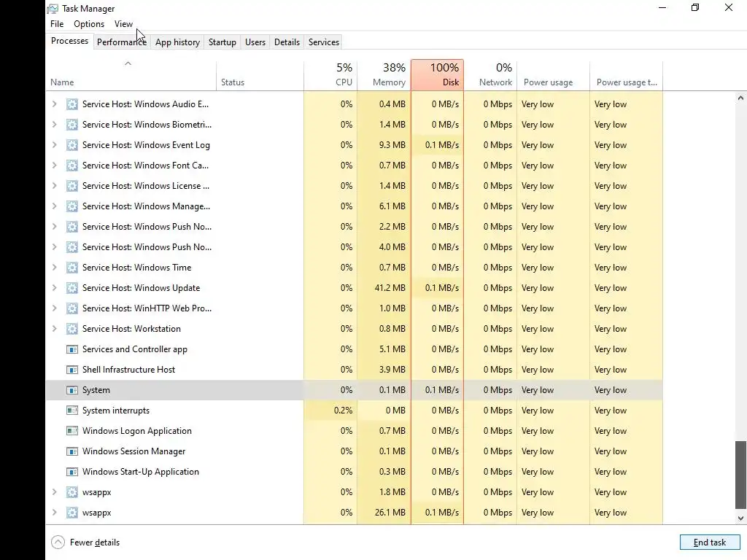This screenshot has width=747, height=560.
Task: Sort by the Status column header
Action: [260, 75]
